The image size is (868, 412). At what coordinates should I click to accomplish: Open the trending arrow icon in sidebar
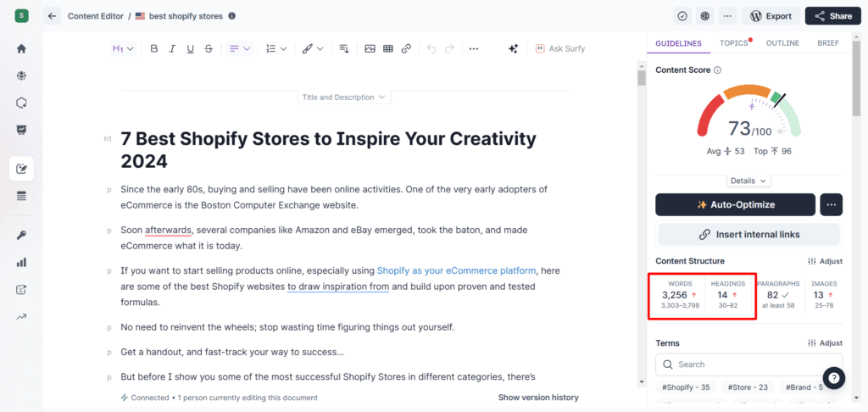(21, 317)
